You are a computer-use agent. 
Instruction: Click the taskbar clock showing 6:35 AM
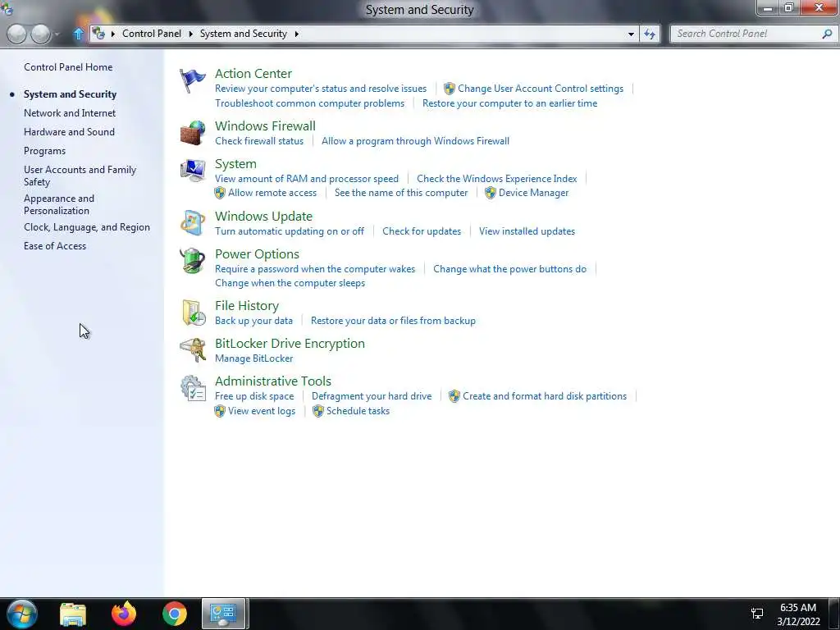[x=798, y=608]
